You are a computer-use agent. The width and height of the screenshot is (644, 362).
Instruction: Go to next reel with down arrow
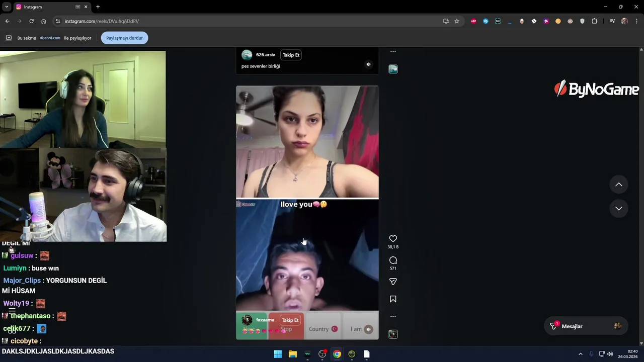619,208
